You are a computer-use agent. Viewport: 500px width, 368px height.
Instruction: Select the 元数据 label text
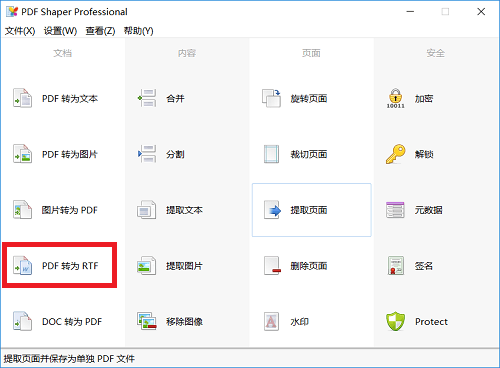pos(429,210)
